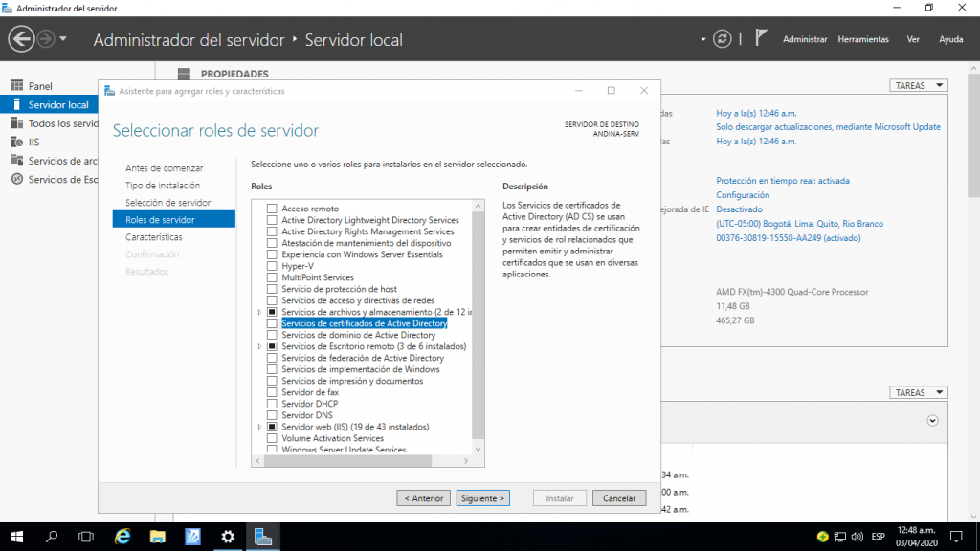
Task: Open the Administrar menu
Action: [804, 39]
